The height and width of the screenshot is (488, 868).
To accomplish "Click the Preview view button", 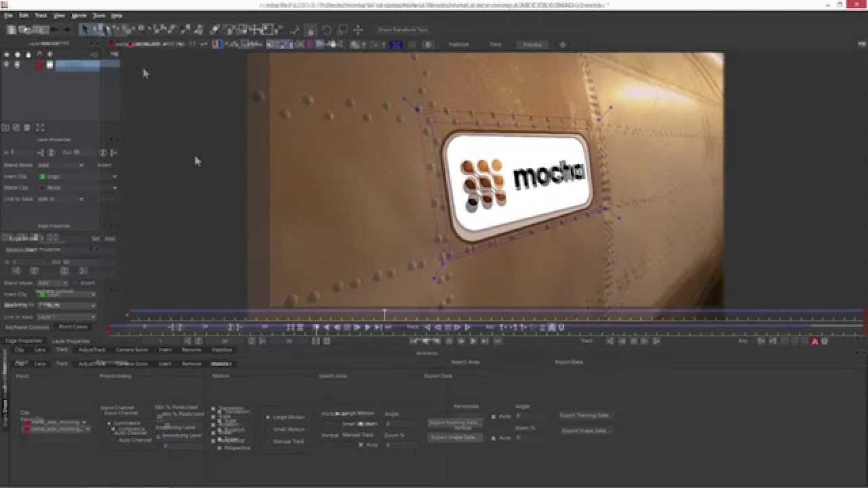I will coord(532,45).
